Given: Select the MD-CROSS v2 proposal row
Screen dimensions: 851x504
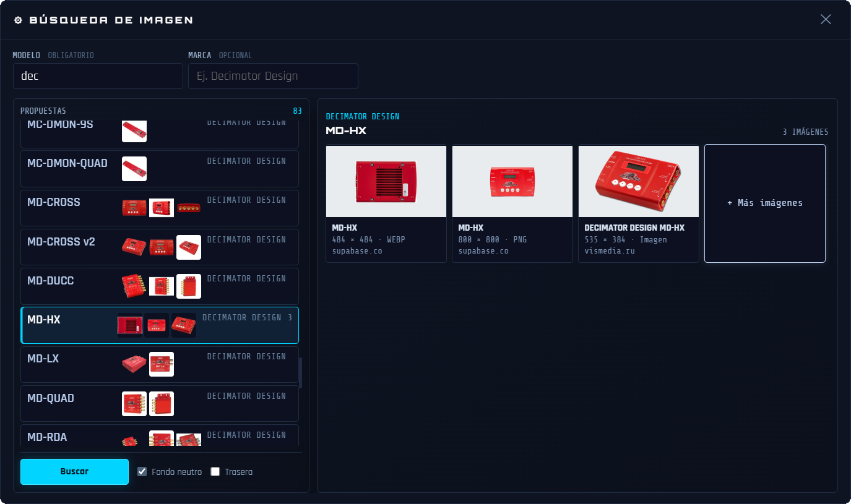Looking at the screenshot, I should [x=160, y=247].
